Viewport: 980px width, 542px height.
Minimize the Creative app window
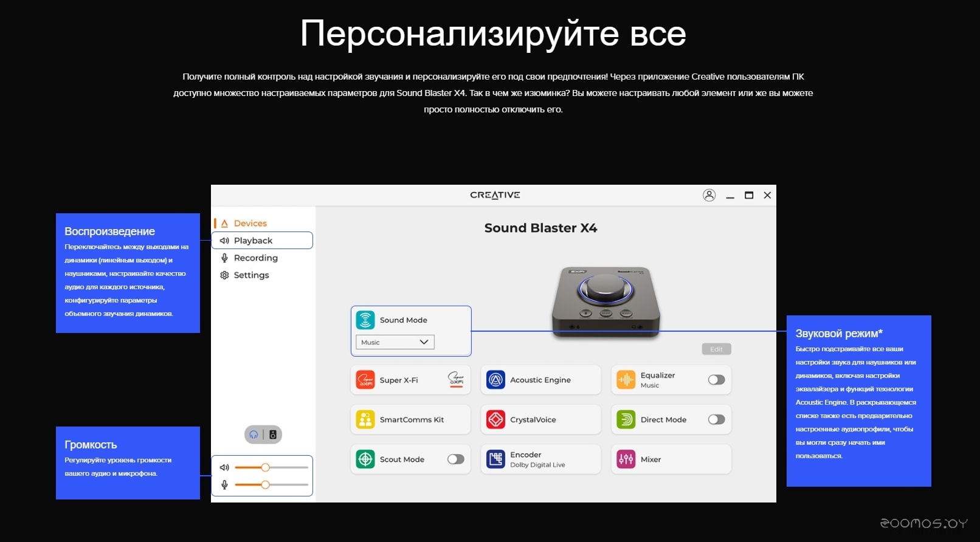coord(730,196)
